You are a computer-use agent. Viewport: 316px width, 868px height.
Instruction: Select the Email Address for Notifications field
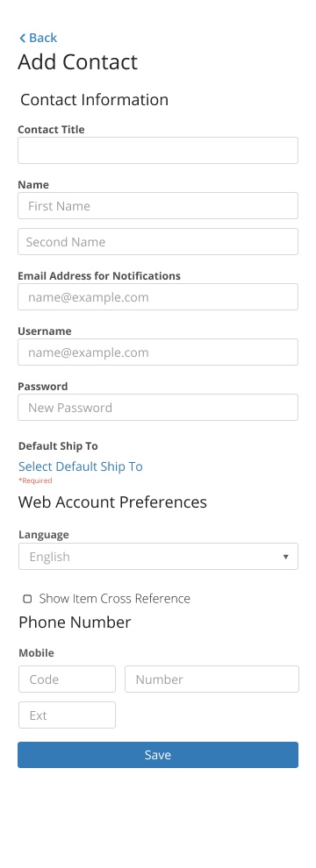(158, 297)
